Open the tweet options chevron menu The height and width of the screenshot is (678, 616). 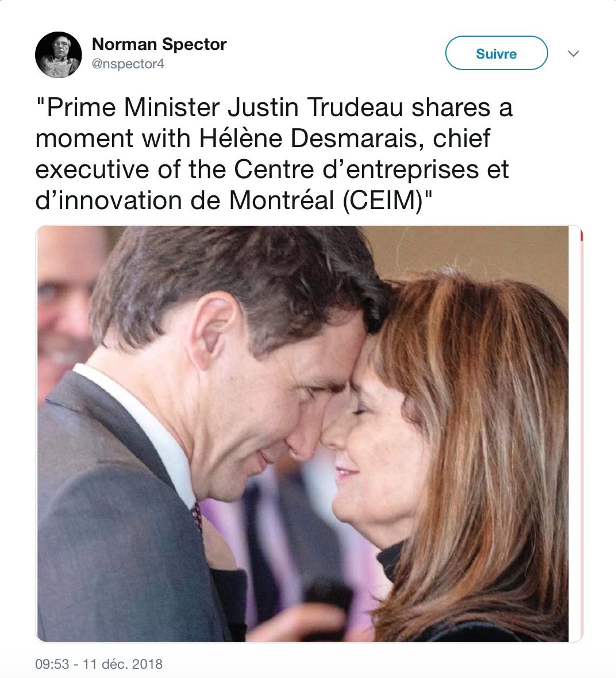click(x=573, y=53)
